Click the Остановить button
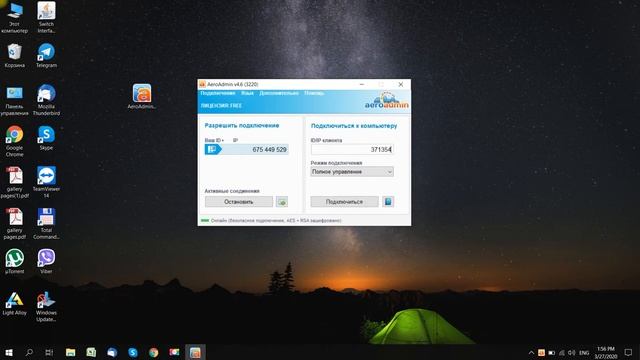Image resolution: width=640 pixels, height=360 pixels. point(239,202)
